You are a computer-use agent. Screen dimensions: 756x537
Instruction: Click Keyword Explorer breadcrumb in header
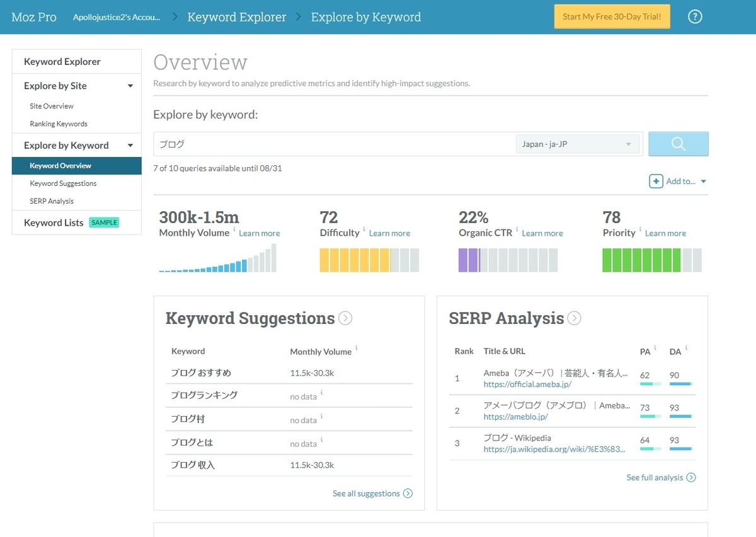(237, 17)
